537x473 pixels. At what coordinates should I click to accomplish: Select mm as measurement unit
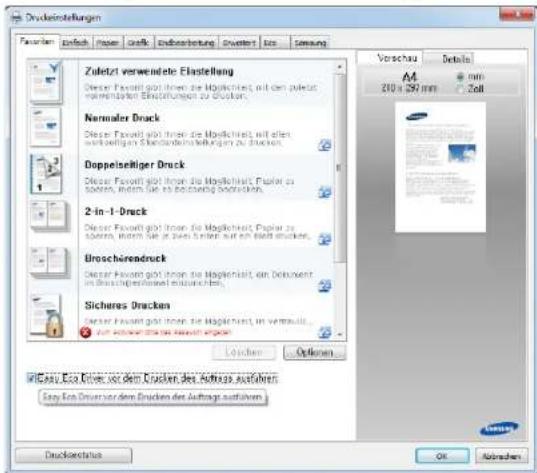pos(461,76)
